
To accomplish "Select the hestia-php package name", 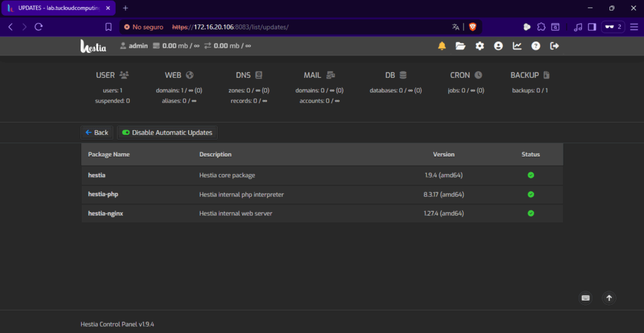I will 103,194.
